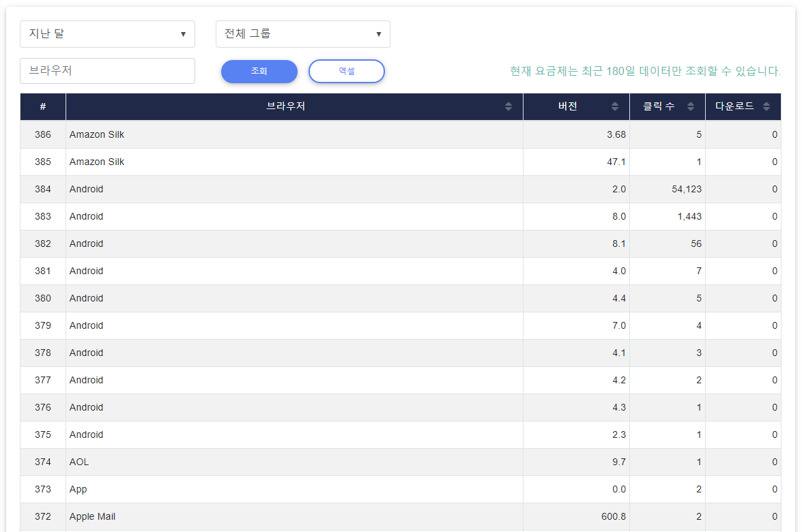Sort by the 다운로드 column sort icon

(767, 106)
